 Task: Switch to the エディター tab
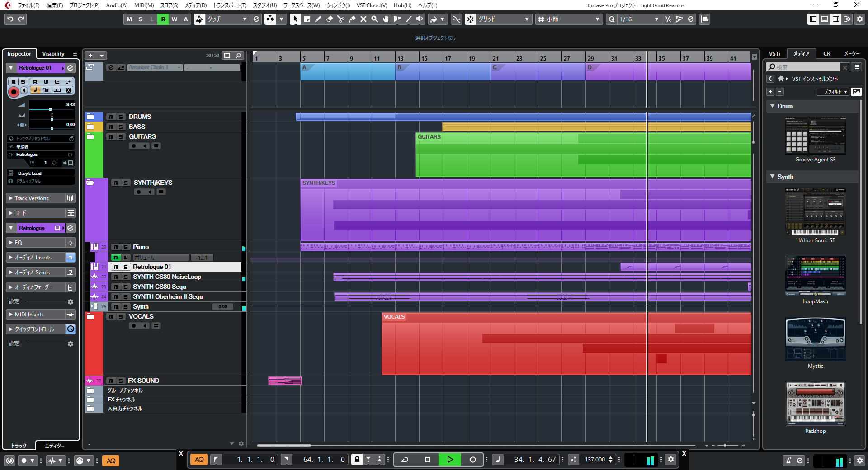55,446
